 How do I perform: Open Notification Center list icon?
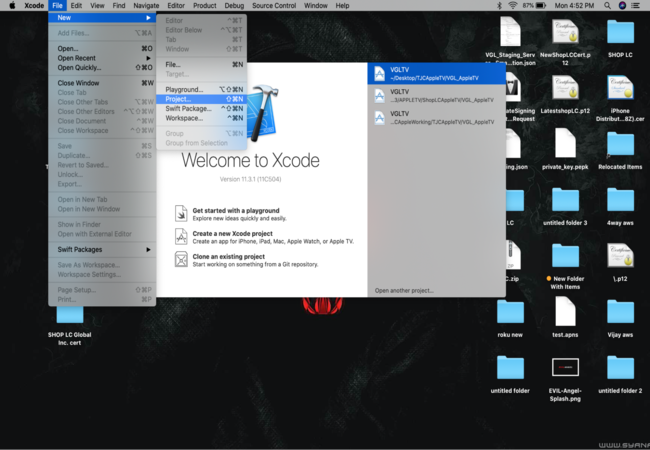[x=635, y=5]
